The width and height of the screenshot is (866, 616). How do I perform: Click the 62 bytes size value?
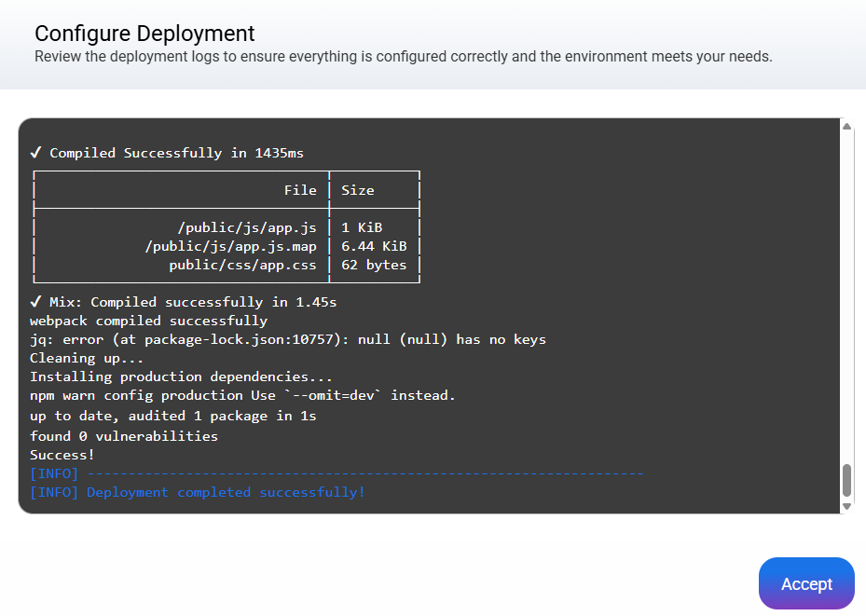pos(374,265)
